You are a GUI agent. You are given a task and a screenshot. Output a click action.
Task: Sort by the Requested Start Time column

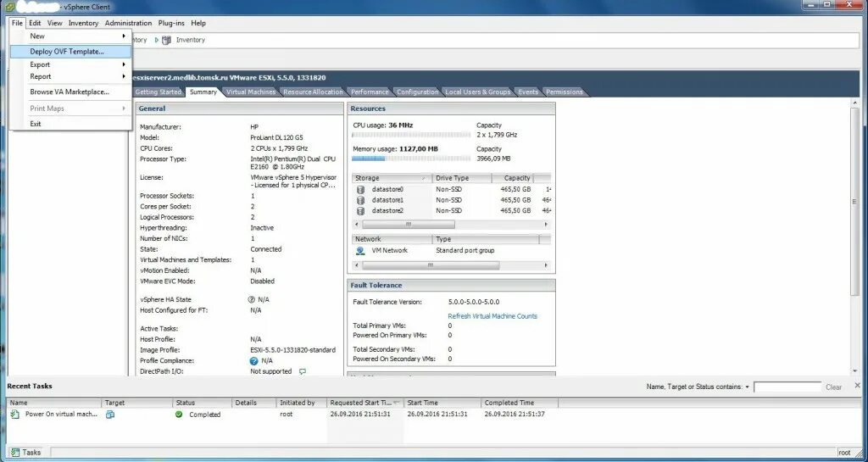coord(364,403)
